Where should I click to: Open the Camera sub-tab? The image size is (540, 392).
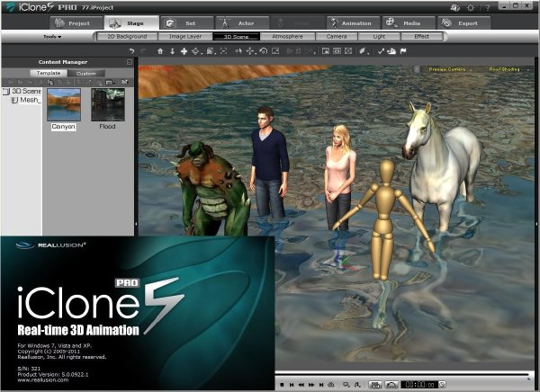pos(337,37)
